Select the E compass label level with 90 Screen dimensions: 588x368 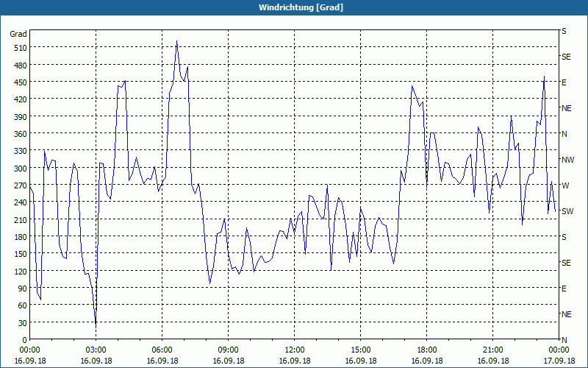click(564, 289)
